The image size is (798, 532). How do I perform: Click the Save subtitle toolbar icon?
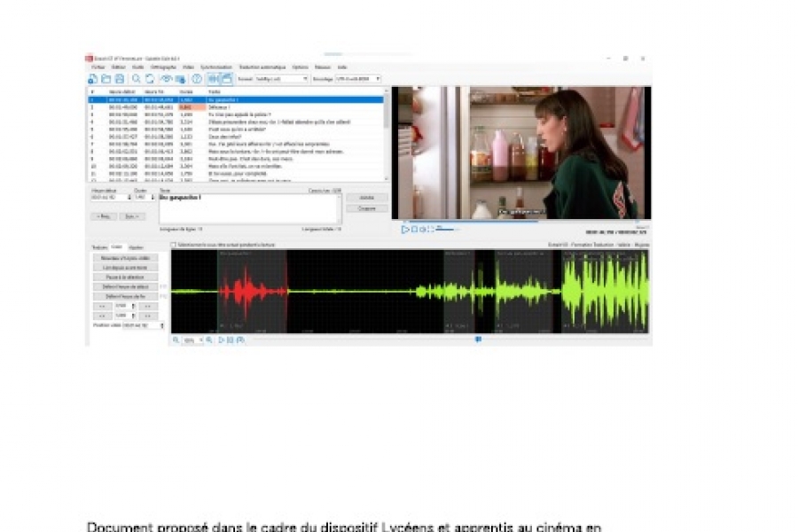pos(119,79)
